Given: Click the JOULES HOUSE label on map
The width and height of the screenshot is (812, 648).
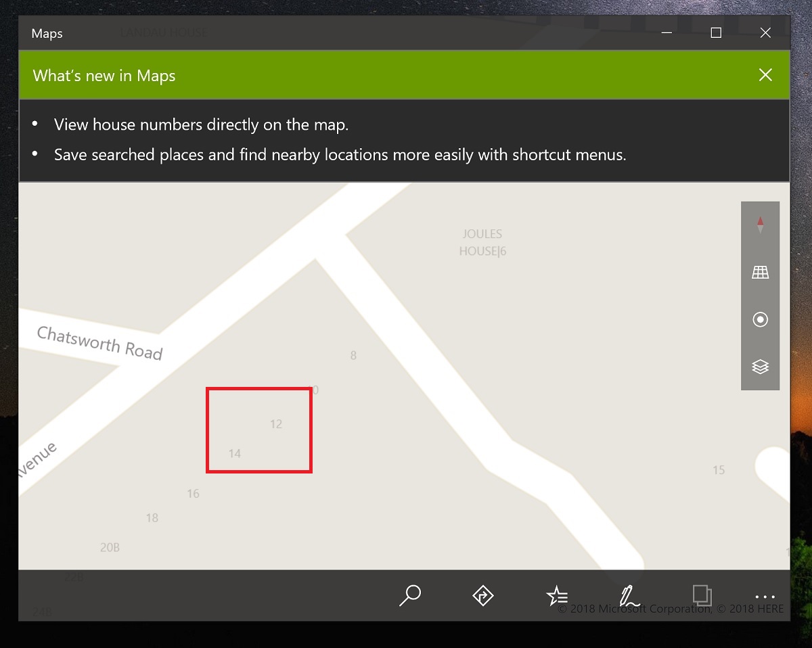Looking at the screenshot, I should pos(482,242).
